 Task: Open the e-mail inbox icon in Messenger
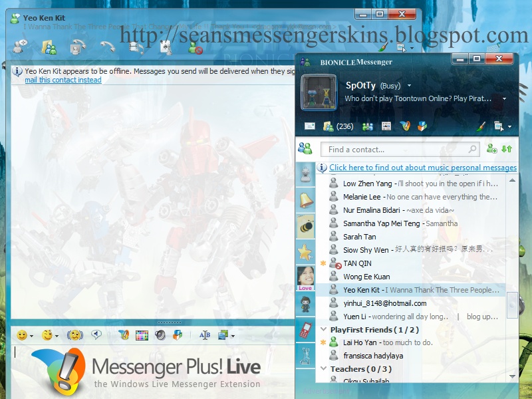click(x=310, y=126)
